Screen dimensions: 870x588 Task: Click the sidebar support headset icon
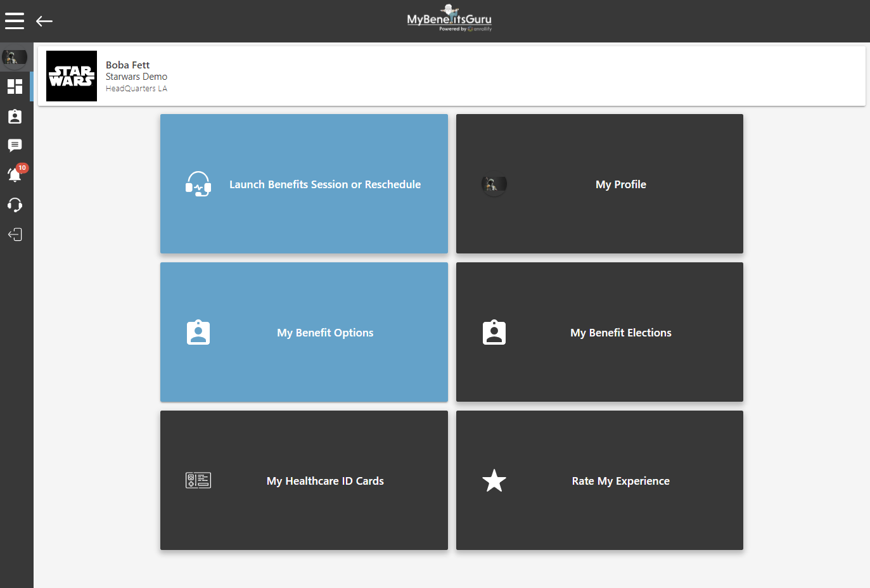(15, 205)
